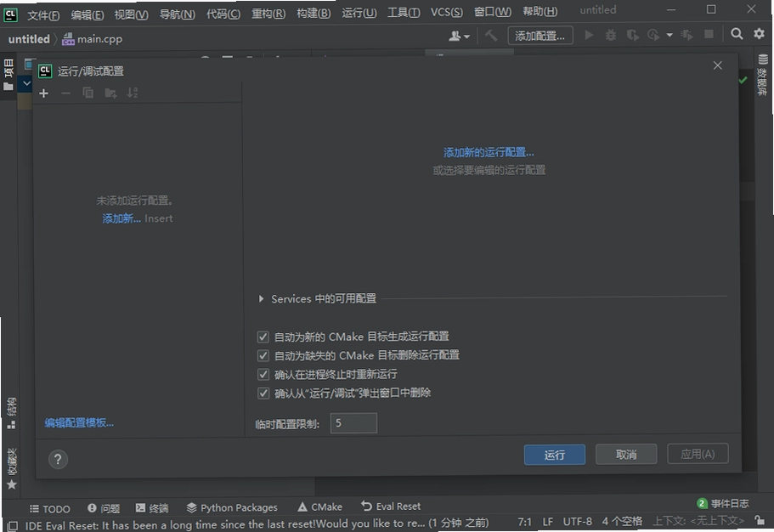The width and height of the screenshot is (774, 532).
Task: Open the 重构(R) menu
Action: pos(268,14)
